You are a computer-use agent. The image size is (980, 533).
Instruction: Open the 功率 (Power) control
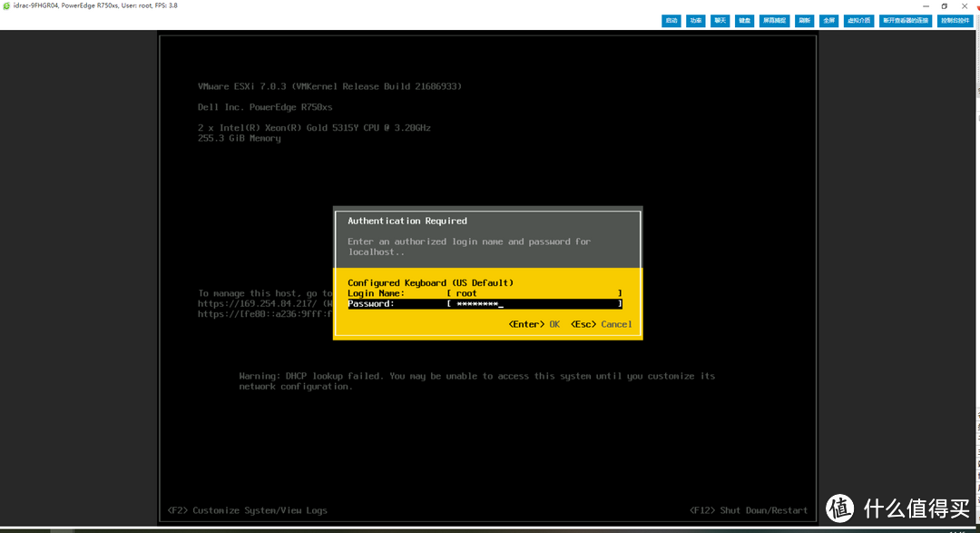695,20
